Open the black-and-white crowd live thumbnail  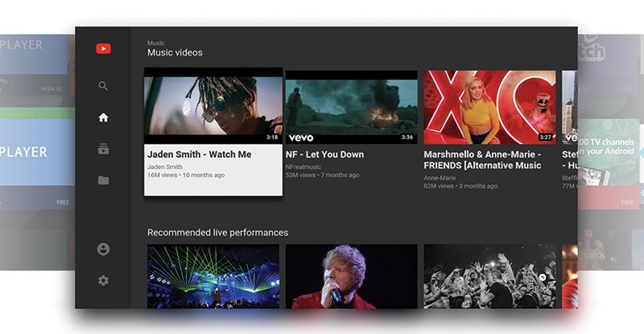(x=490, y=277)
